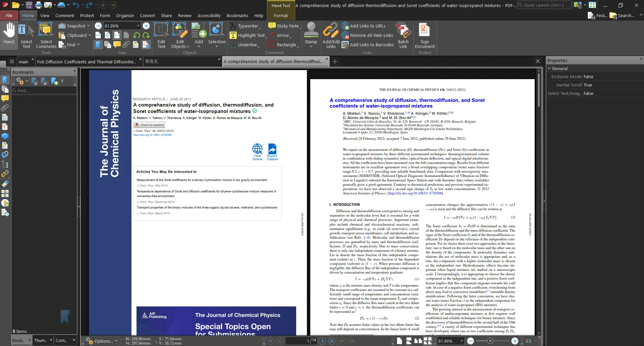Add a Sticky Note comment
The image size is (644, 346).
coord(284,25)
